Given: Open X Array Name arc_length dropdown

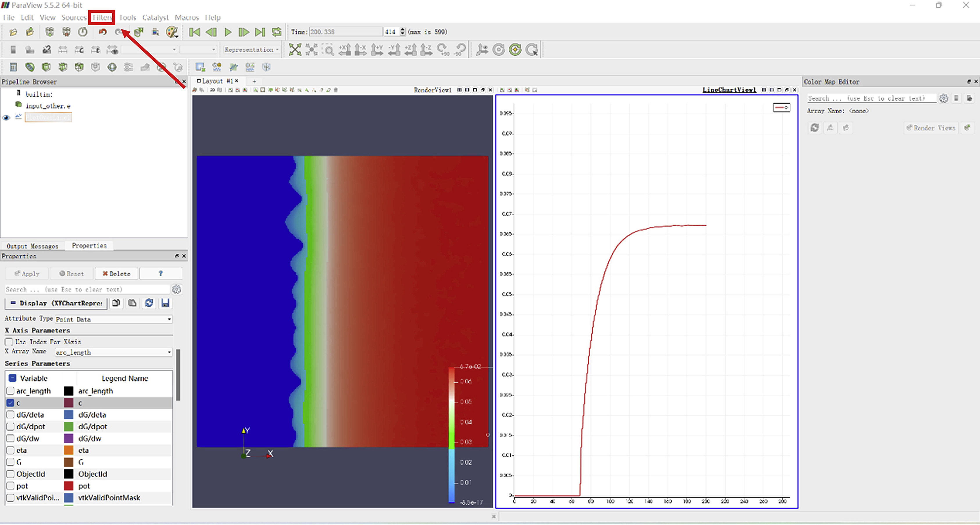Looking at the screenshot, I should 113,353.
